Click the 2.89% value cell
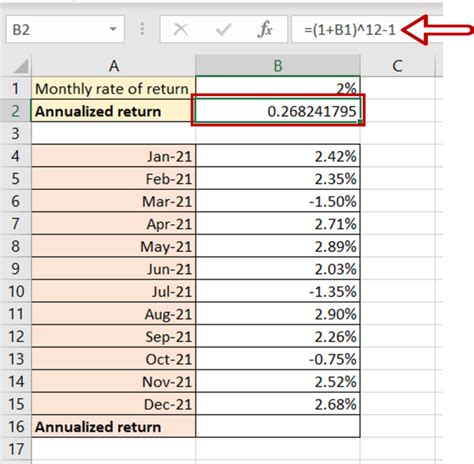The height and width of the screenshot is (464, 474). click(x=278, y=246)
